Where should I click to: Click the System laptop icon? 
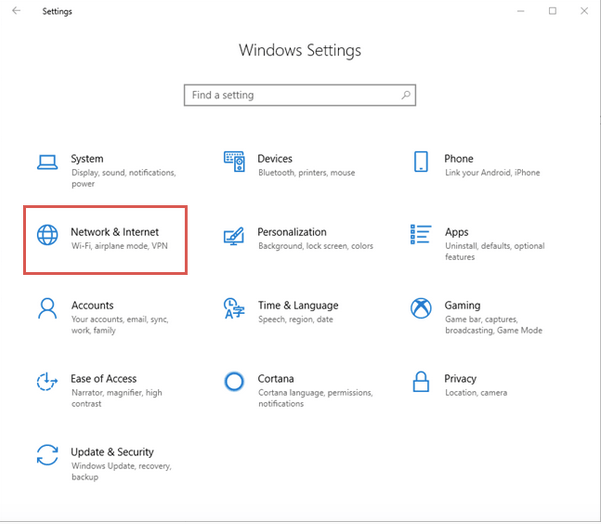coord(47,162)
